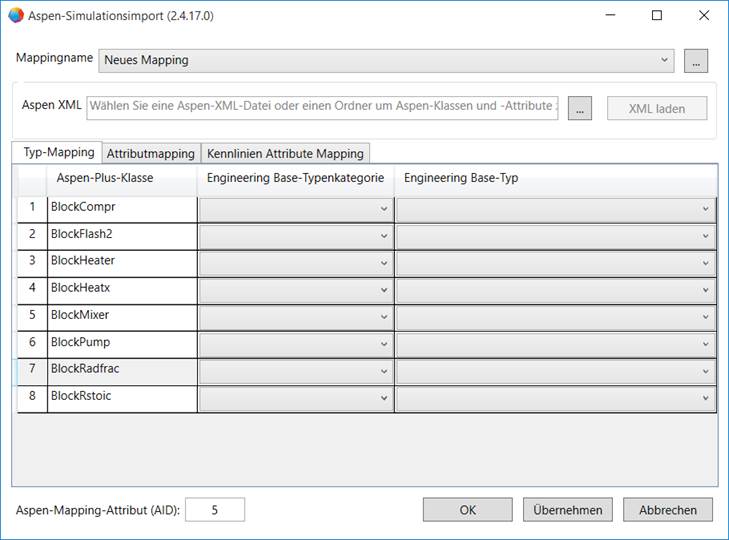Screen dimensions: 729x540
Task: Open Typenkategorie dropdown for BlockPump
Action: click(296, 344)
